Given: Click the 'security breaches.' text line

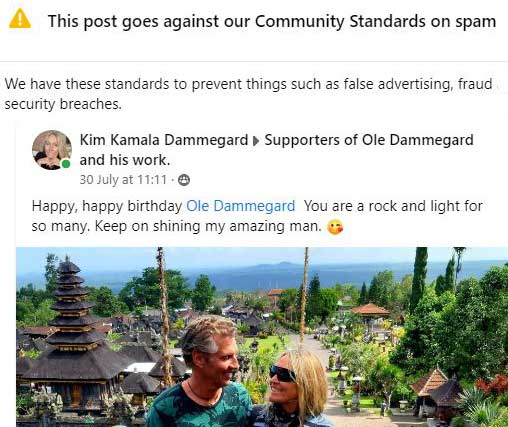Looking at the screenshot, I should click(x=63, y=104).
